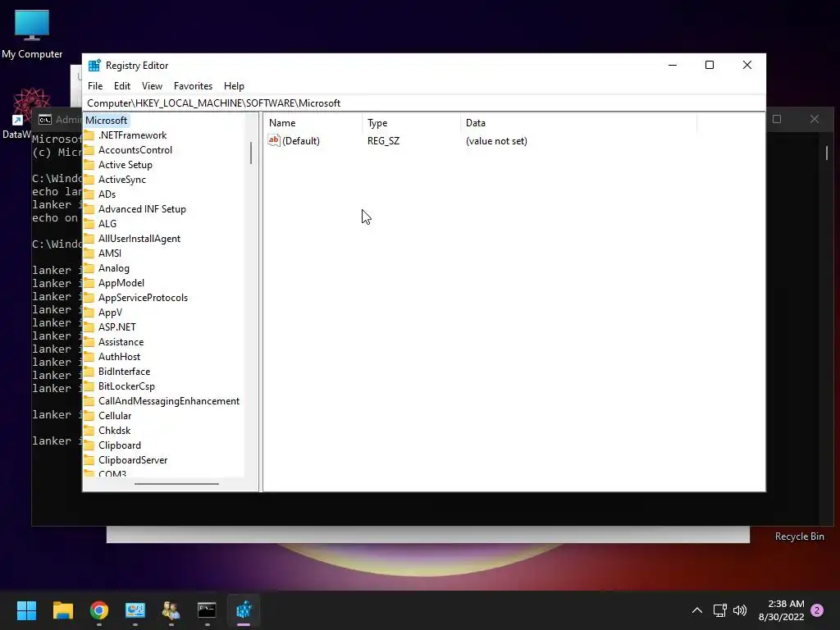Open the Windows Start menu
840x630 pixels.
click(x=26, y=610)
